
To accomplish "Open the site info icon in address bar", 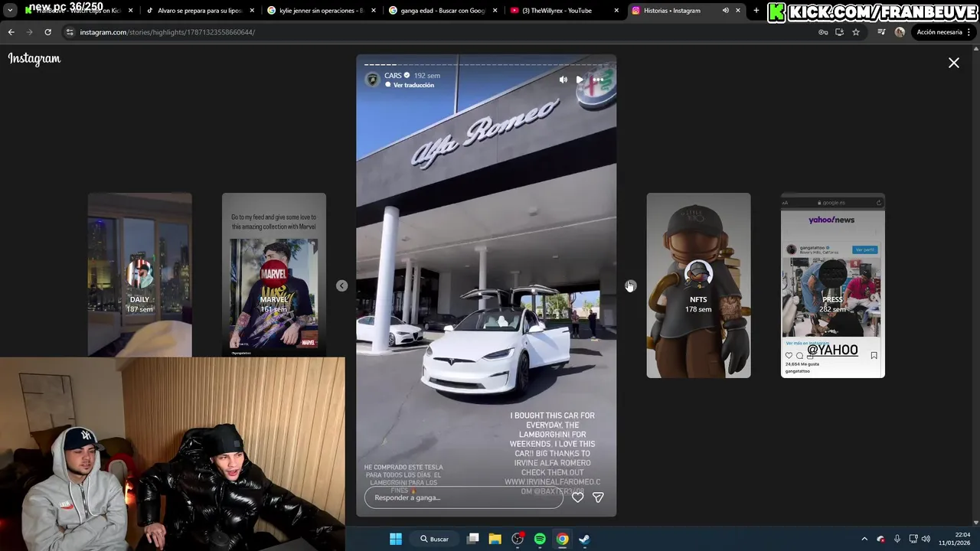I will 70,32.
